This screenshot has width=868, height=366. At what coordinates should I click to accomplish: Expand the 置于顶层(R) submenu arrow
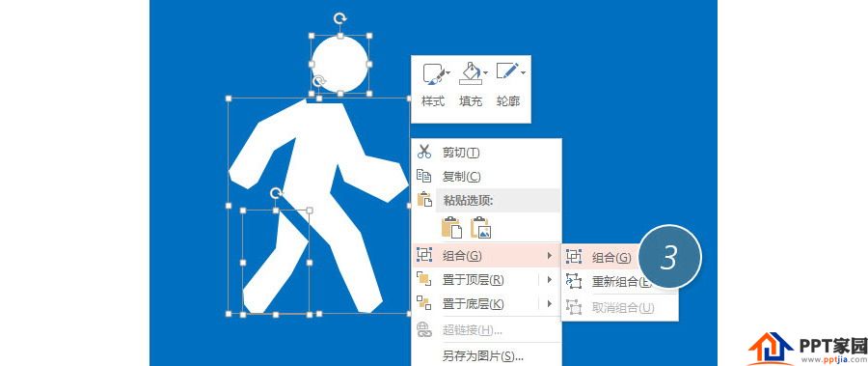(x=549, y=279)
